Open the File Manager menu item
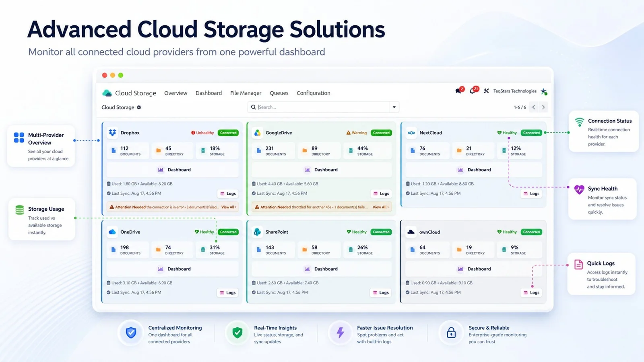 coord(246,93)
